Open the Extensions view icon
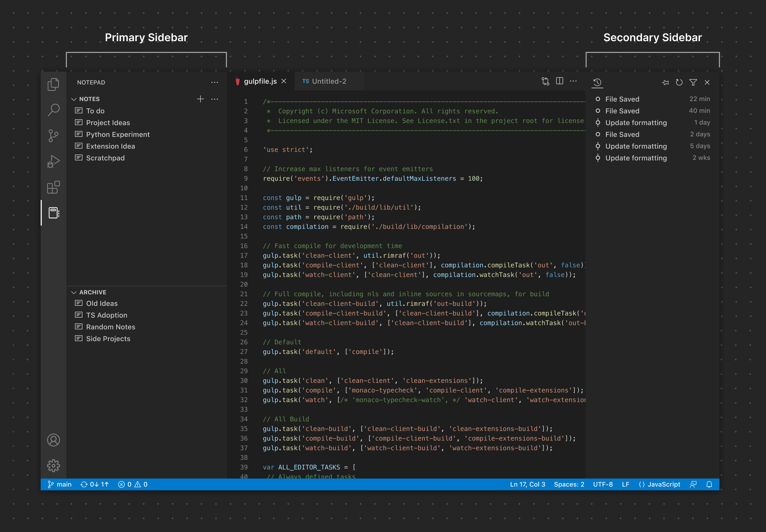The width and height of the screenshot is (766, 532). coord(53,188)
